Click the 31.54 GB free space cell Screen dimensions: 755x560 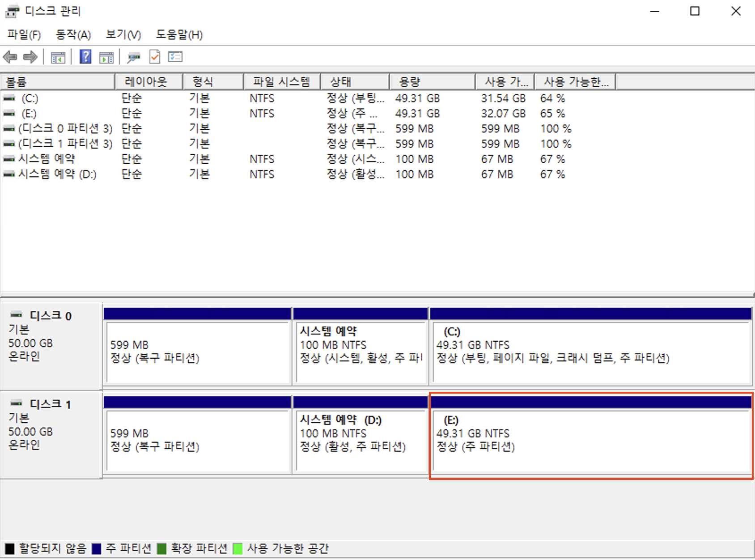tap(503, 98)
